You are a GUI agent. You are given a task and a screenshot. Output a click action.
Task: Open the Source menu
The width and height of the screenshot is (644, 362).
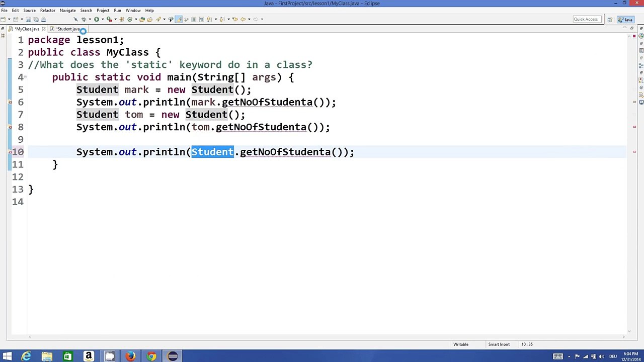coord(29,10)
